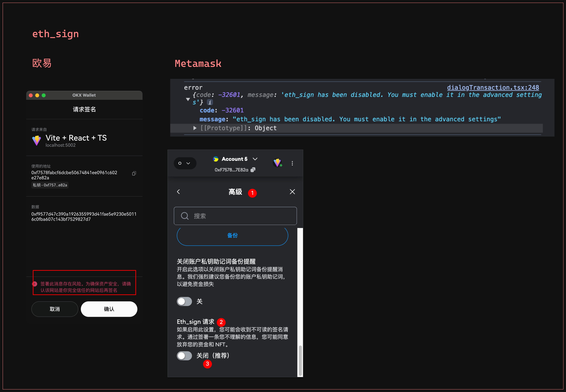566x392 pixels.
Task: Click into the 搜索 settings search field
Action: [235, 216]
